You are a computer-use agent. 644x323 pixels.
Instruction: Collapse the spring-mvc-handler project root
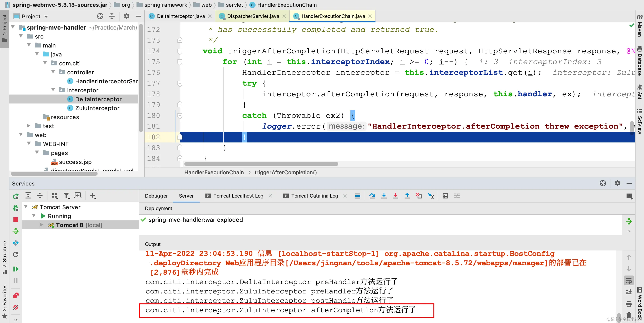(x=13, y=27)
